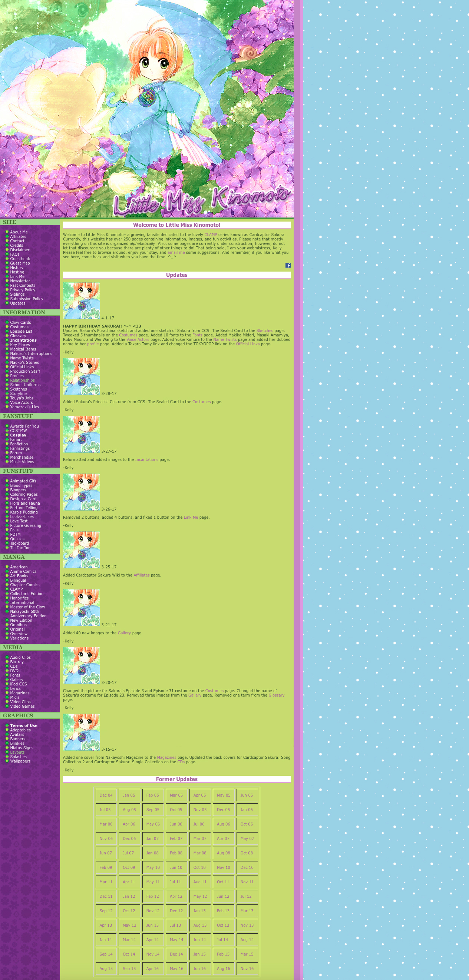The width and height of the screenshot is (469, 980).
Task: Go to Voice Actors in the sidebar
Action: [22, 402]
